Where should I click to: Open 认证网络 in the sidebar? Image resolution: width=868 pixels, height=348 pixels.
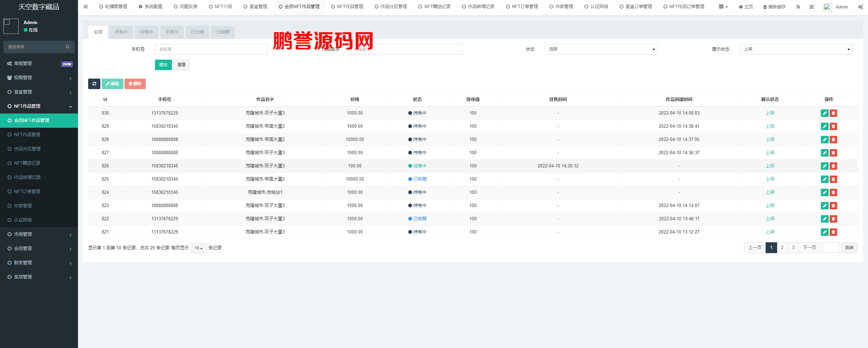(x=39, y=220)
